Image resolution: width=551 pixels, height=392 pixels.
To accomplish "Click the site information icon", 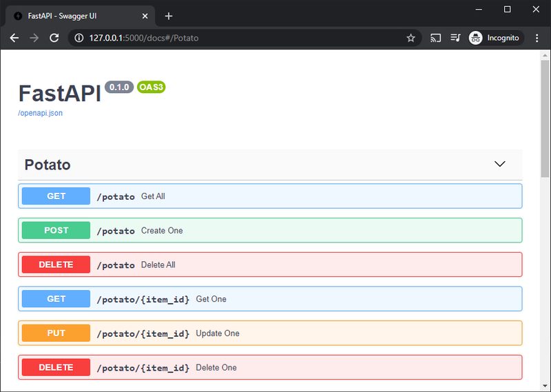I will point(79,38).
